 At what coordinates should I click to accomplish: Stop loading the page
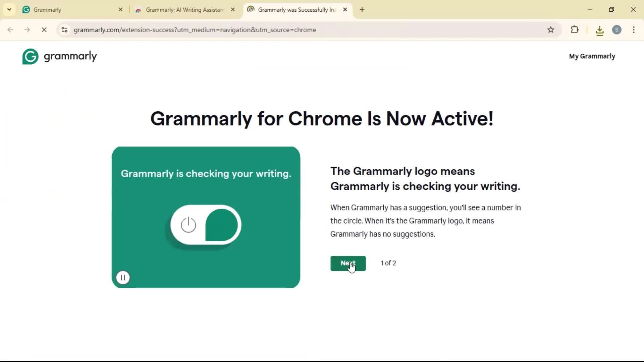click(44, 30)
